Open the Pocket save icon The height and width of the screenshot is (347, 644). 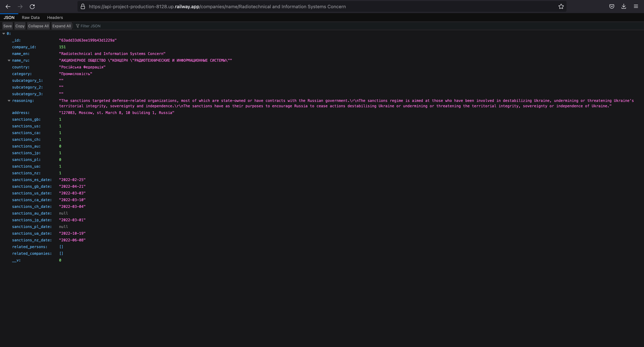611,7
